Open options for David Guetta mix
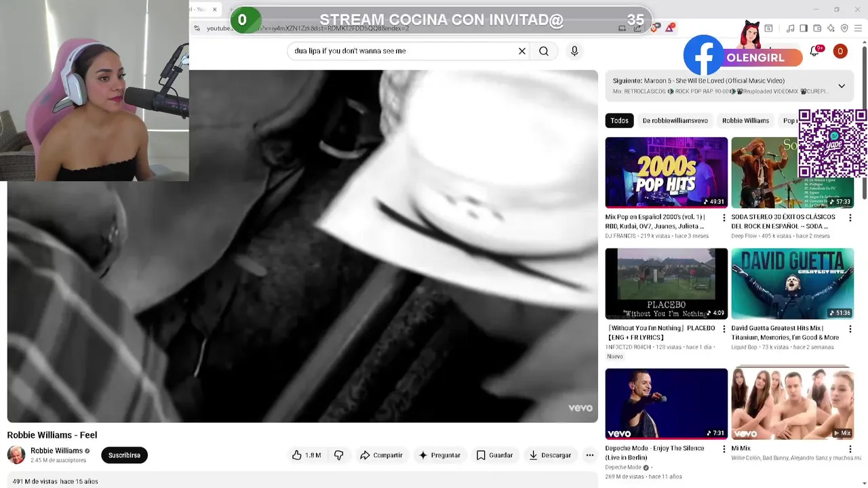Screen dimensions: 868x488 [850, 329]
